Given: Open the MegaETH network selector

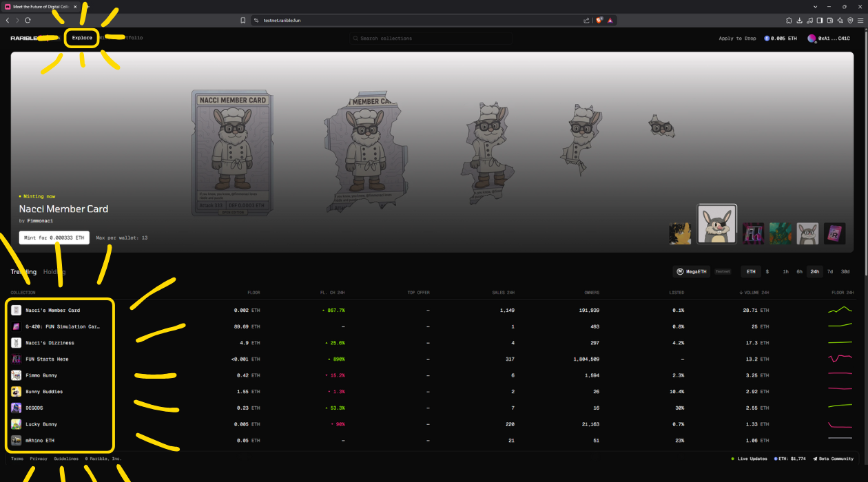Looking at the screenshot, I should point(692,272).
